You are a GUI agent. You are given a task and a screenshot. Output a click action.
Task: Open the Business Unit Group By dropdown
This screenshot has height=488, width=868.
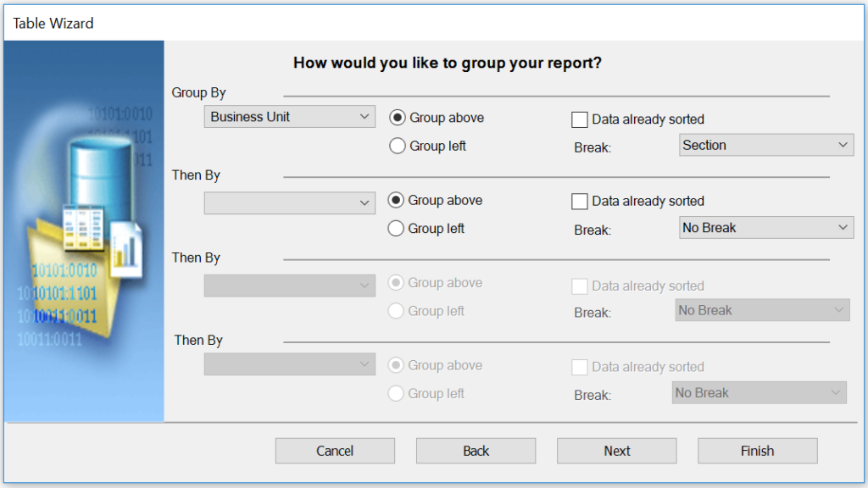290,117
